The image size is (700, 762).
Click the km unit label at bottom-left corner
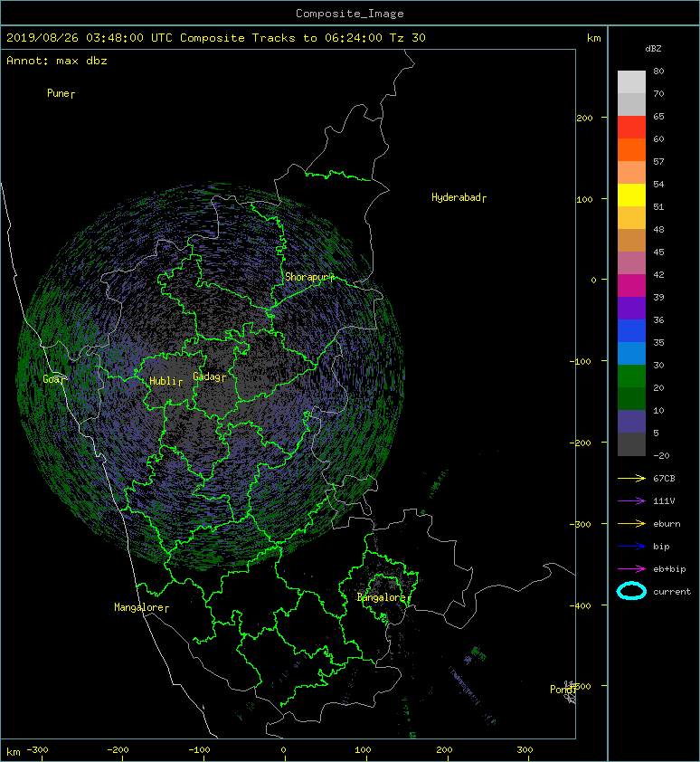click(14, 752)
